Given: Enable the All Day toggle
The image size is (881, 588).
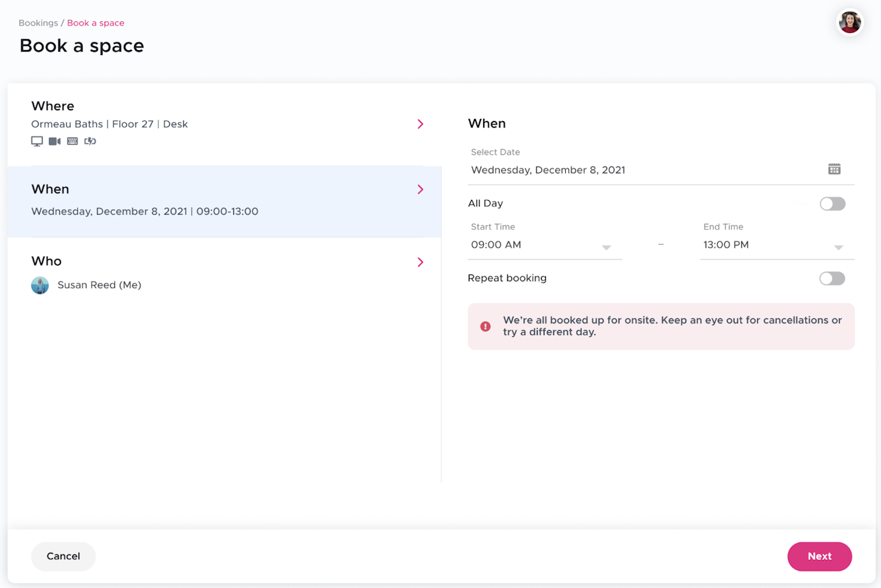Looking at the screenshot, I should click(832, 204).
